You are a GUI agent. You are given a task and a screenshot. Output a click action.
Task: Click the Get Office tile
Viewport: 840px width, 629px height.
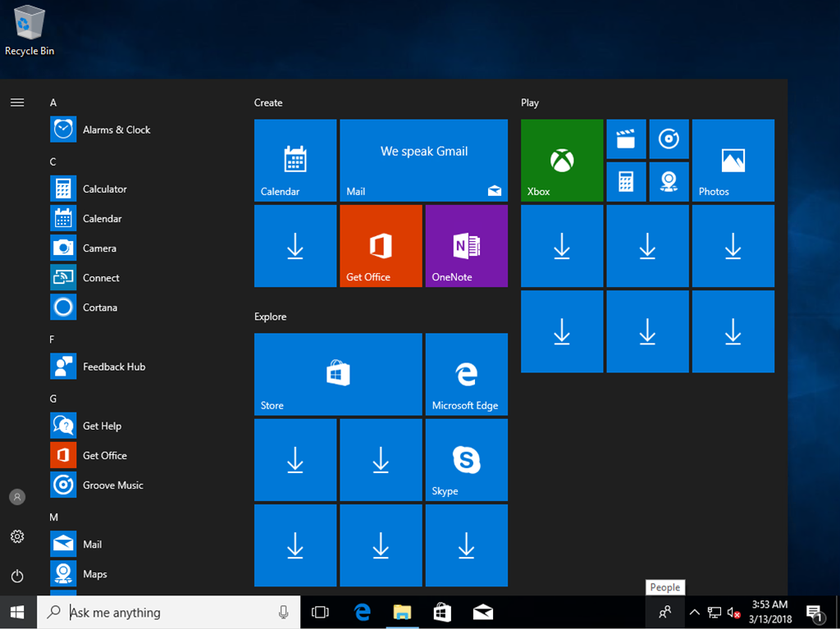pos(380,245)
